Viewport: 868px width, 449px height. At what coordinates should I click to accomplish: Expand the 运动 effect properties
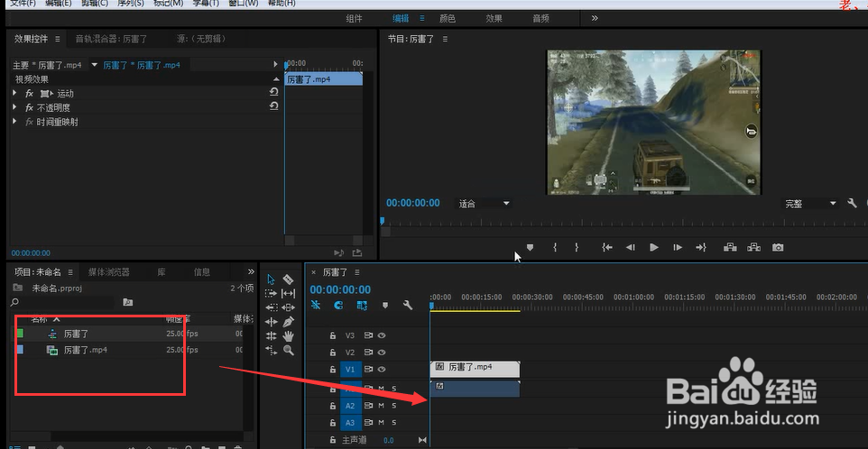[x=15, y=94]
